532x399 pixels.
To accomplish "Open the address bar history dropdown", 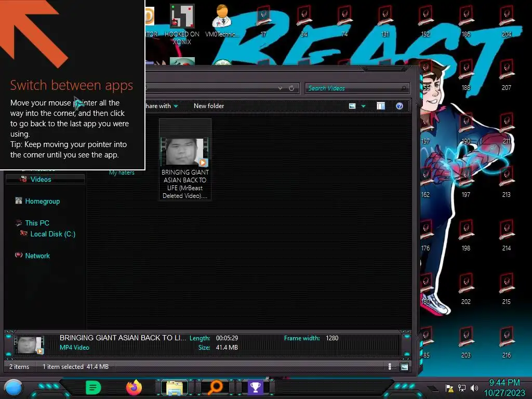I will 280,88.
